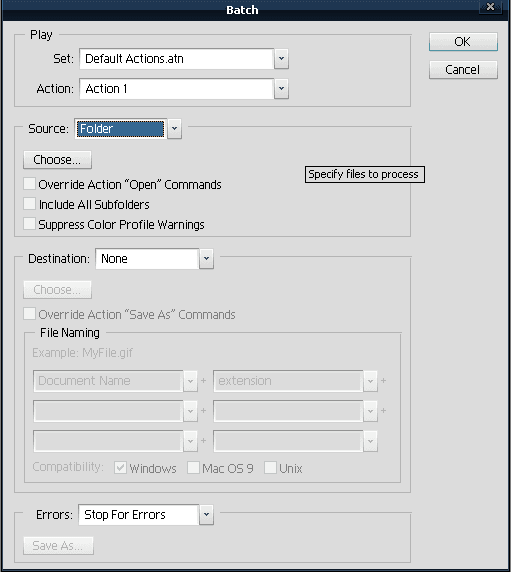This screenshot has width=511, height=572.
Task: Click the Destination None field
Action: click(x=147, y=259)
